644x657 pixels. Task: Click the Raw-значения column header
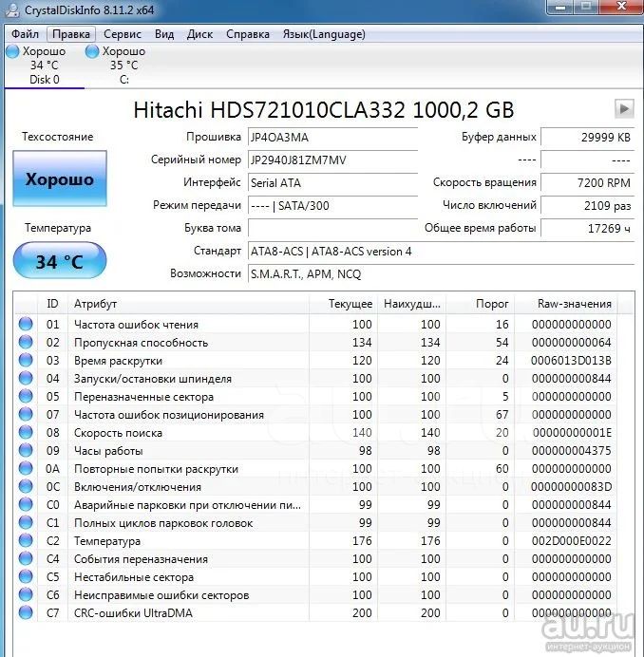tap(566, 304)
